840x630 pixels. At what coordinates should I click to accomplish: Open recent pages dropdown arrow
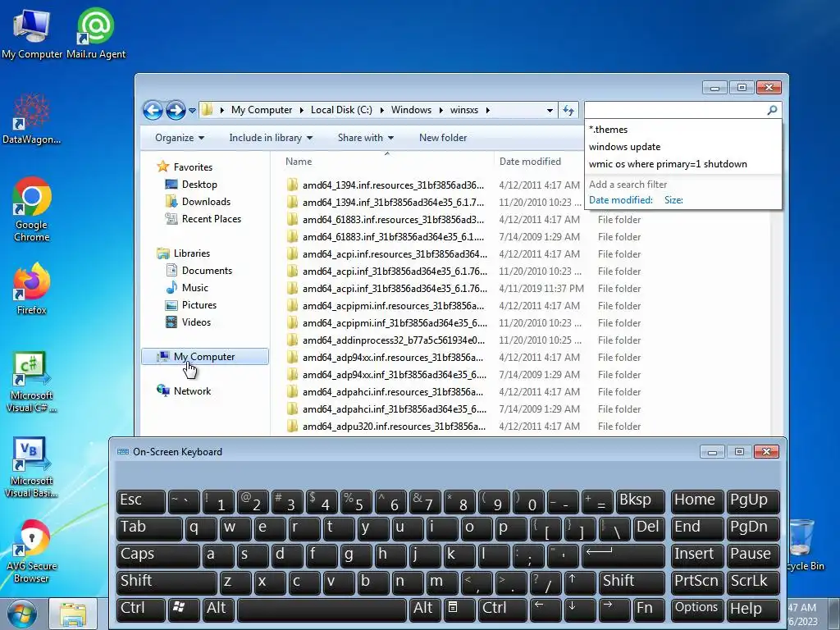[x=192, y=111]
